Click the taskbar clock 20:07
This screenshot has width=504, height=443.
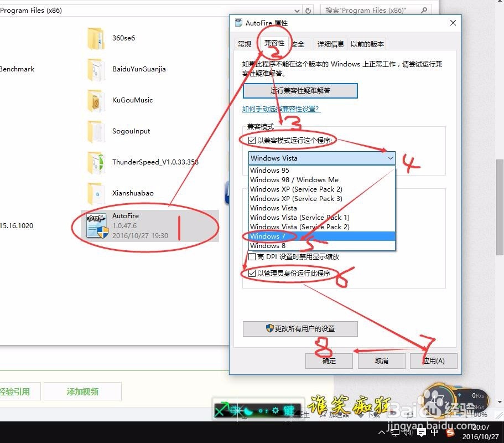click(x=481, y=427)
